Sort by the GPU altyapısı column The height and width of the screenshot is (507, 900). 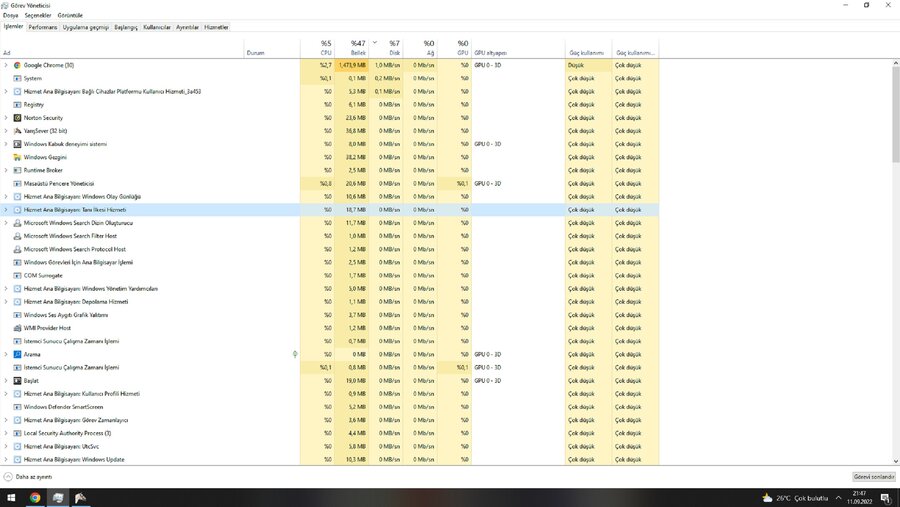pyautogui.click(x=518, y=48)
